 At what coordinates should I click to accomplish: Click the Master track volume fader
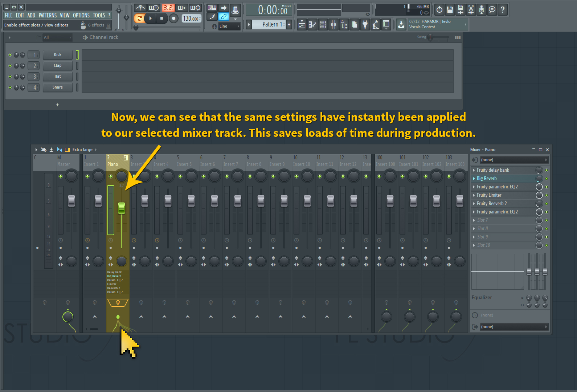(71, 201)
